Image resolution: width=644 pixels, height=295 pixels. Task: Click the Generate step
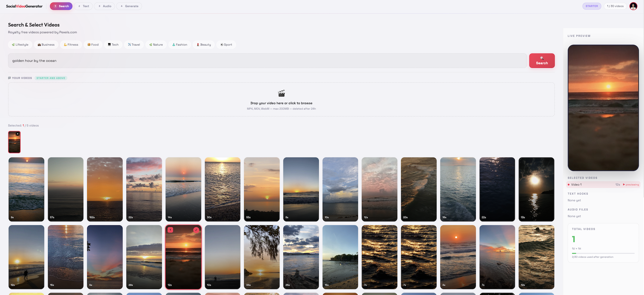(x=129, y=6)
